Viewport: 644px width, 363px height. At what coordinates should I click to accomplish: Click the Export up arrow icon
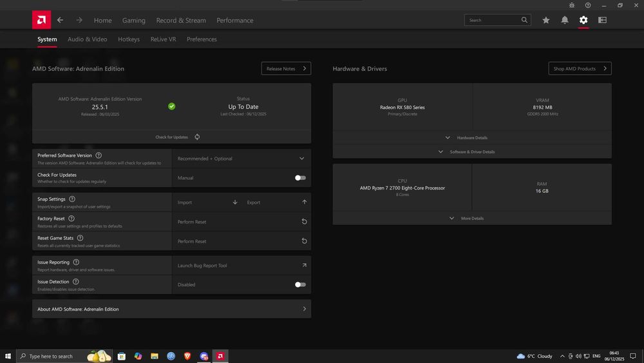[x=305, y=202]
